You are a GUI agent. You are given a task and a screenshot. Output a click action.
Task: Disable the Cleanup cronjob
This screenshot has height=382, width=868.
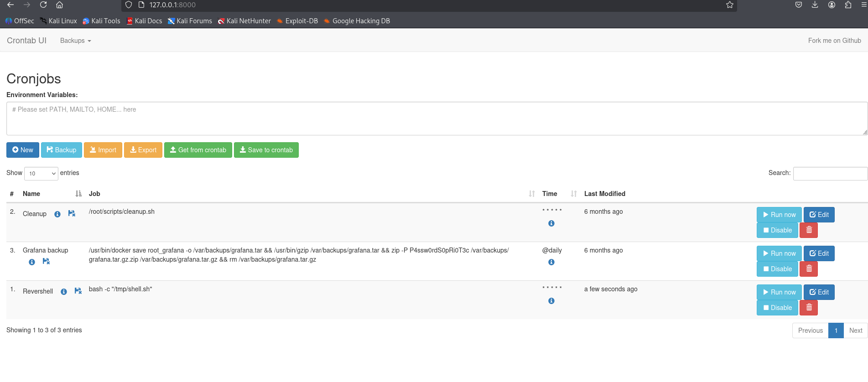point(777,230)
